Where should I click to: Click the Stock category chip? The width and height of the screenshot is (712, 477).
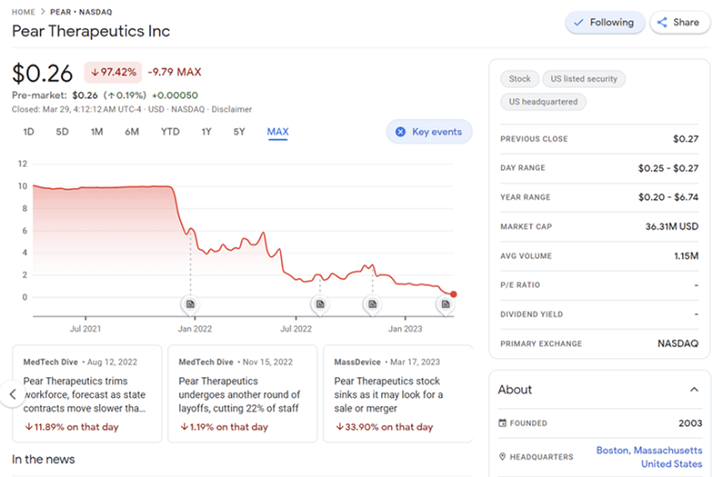point(519,79)
